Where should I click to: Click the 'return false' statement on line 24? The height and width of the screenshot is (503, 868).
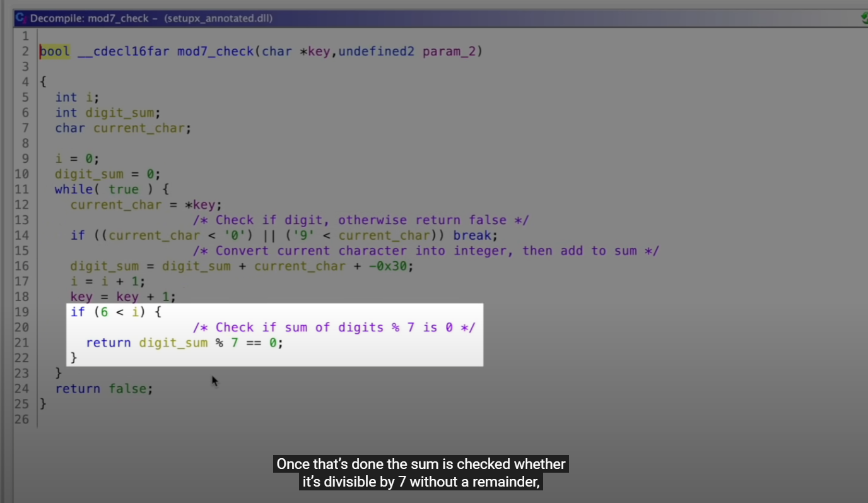103,389
